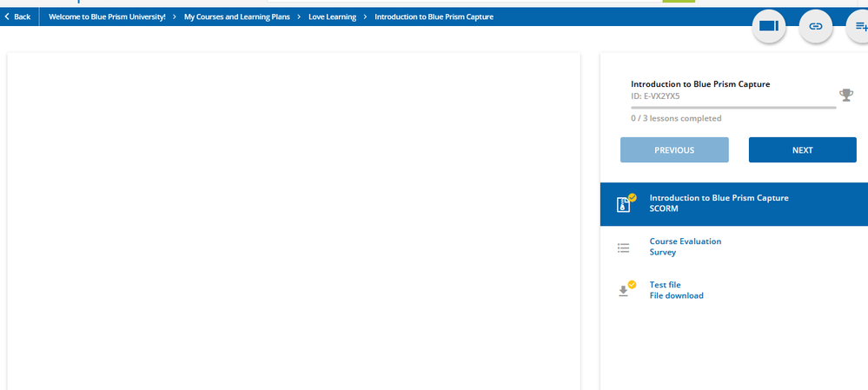Copy the course link with chain icon
This screenshot has width=868, height=390.
[x=815, y=26]
